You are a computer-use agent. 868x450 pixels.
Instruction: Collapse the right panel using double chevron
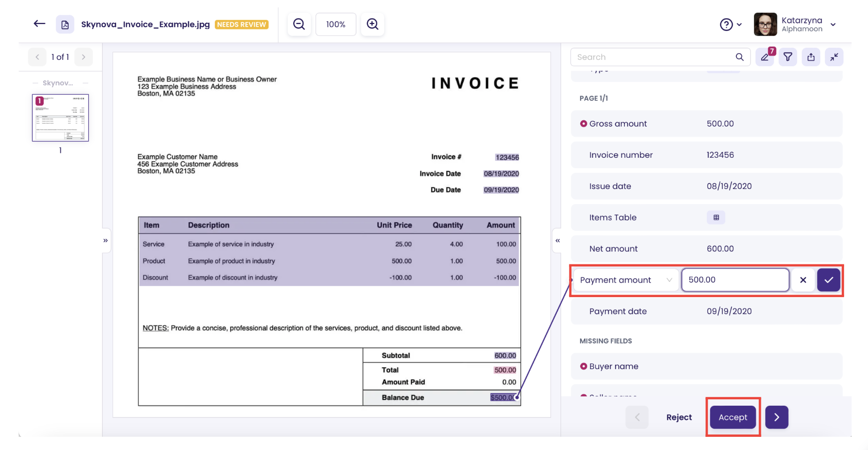(558, 241)
